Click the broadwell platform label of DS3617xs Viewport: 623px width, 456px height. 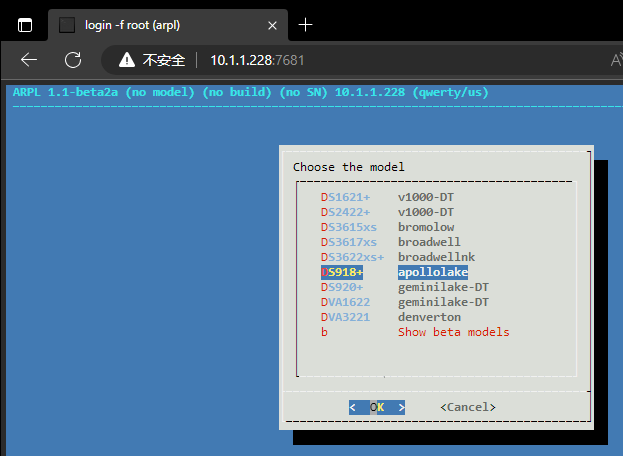coord(430,242)
